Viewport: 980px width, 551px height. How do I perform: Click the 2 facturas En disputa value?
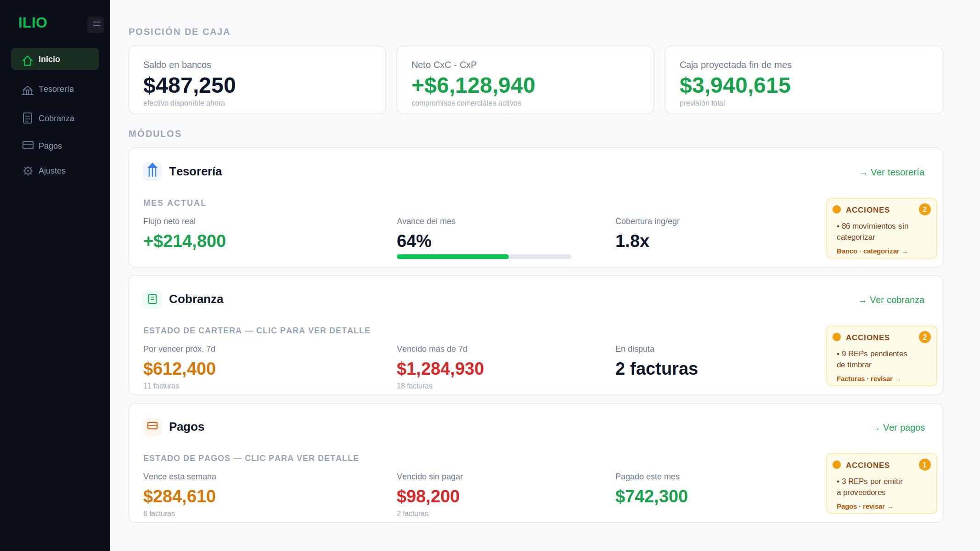pos(657,369)
